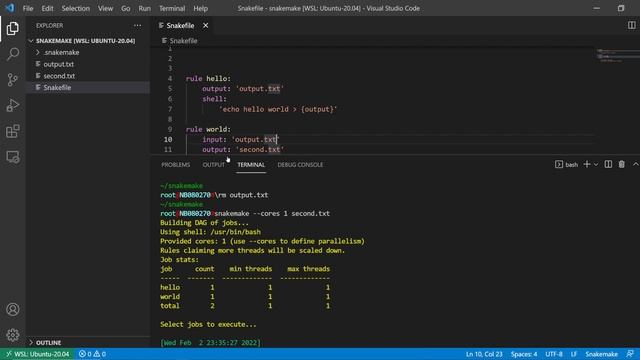Open the Terminal menu

(172, 8)
